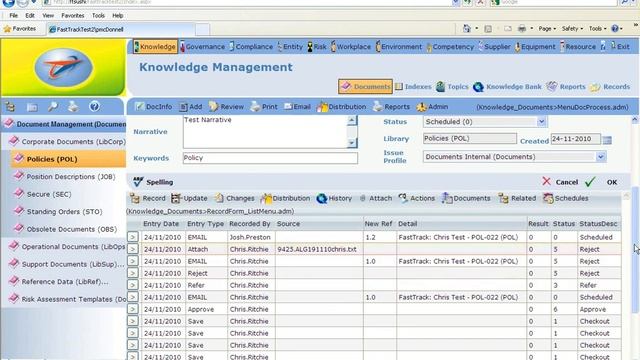640x360 pixels.
Task: Select Secure (SEC) library
Action: (42, 194)
